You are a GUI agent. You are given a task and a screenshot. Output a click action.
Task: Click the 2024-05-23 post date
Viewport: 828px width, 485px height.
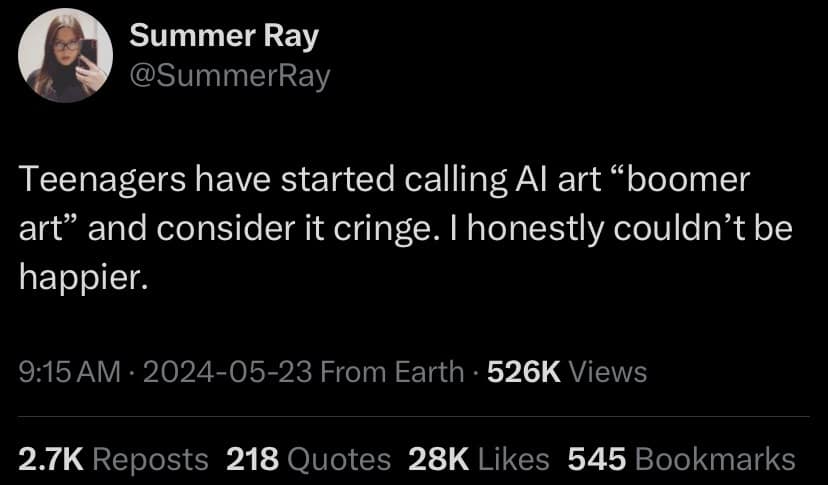click(229, 372)
